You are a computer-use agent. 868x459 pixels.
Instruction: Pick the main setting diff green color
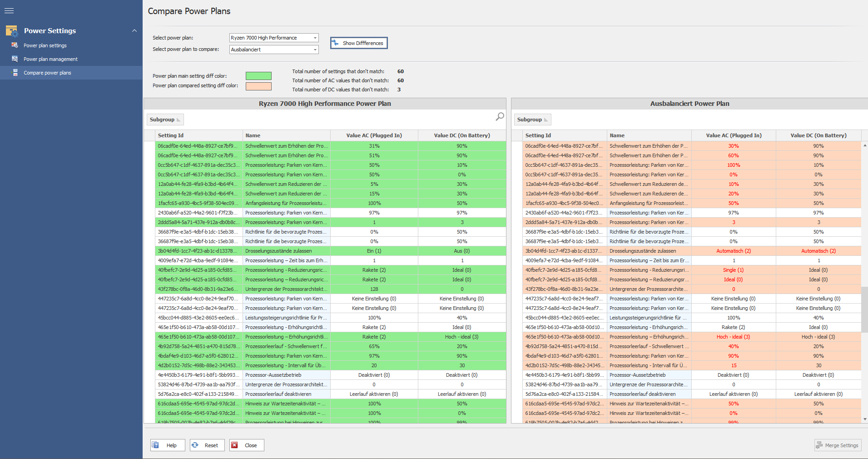pyautogui.click(x=258, y=76)
